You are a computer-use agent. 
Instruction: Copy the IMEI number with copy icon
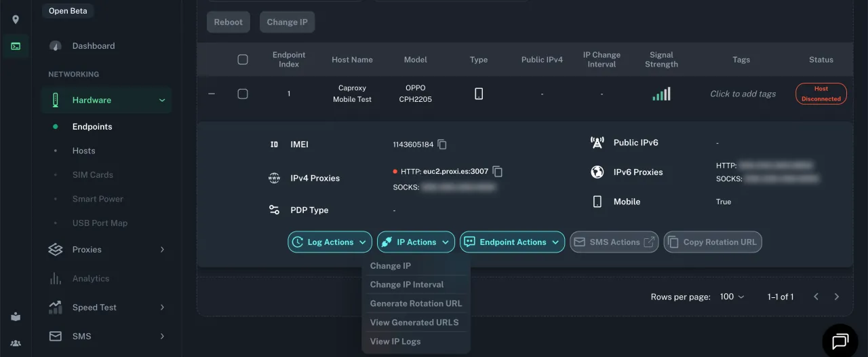(x=442, y=145)
